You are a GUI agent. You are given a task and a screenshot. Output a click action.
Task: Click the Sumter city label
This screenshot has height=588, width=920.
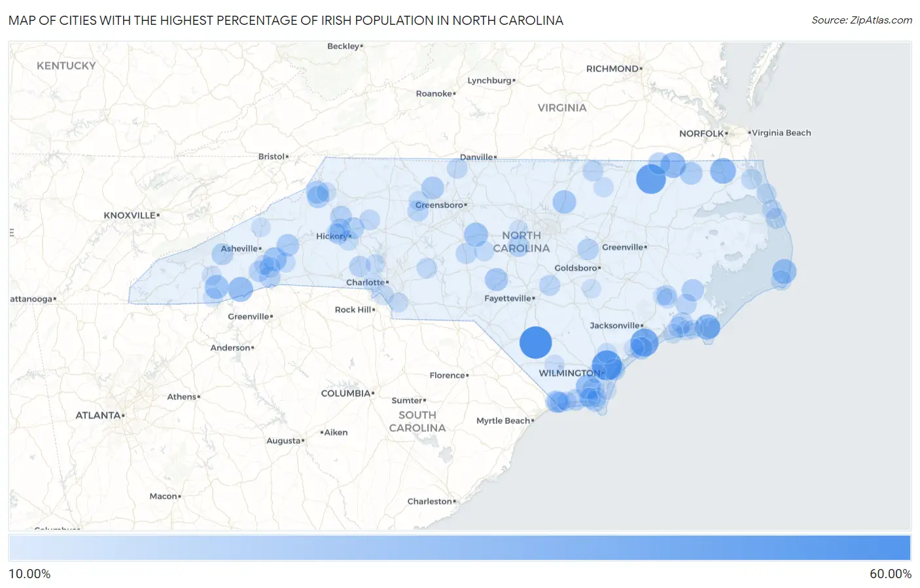tap(407, 400)
